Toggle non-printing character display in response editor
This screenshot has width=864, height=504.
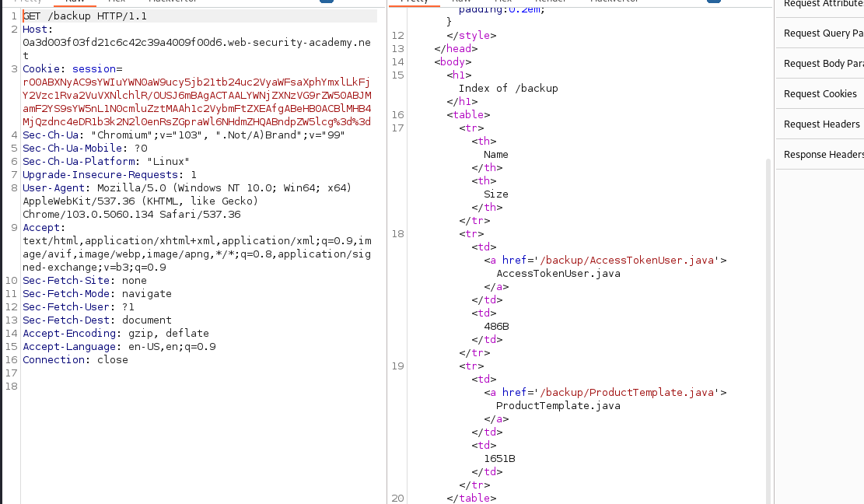click(713, 2)
